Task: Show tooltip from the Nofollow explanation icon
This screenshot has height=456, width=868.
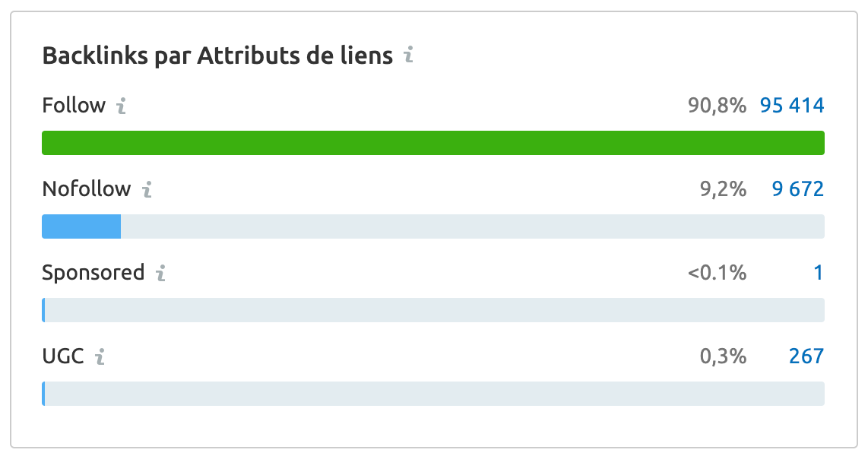Action: [147, 190]
